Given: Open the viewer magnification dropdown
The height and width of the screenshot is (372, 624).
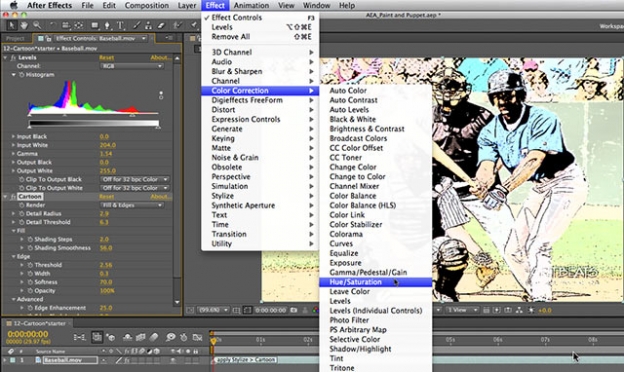Looking at the screenshot, I should pos(214,310).
